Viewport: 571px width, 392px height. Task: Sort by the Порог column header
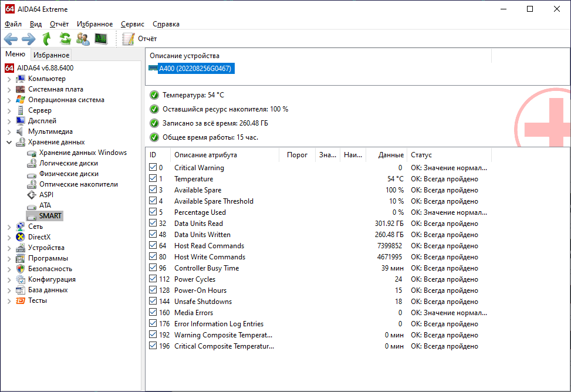coord(297,155)
